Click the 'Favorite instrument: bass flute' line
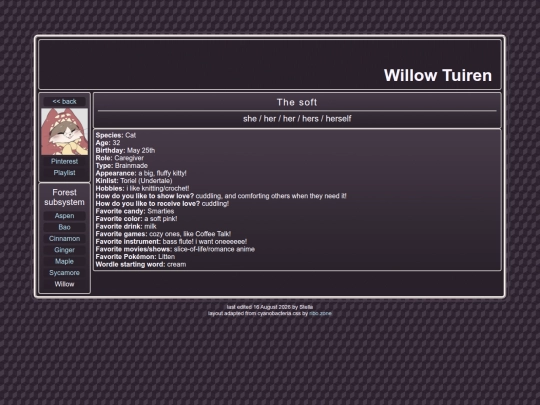 coord(171,241)
